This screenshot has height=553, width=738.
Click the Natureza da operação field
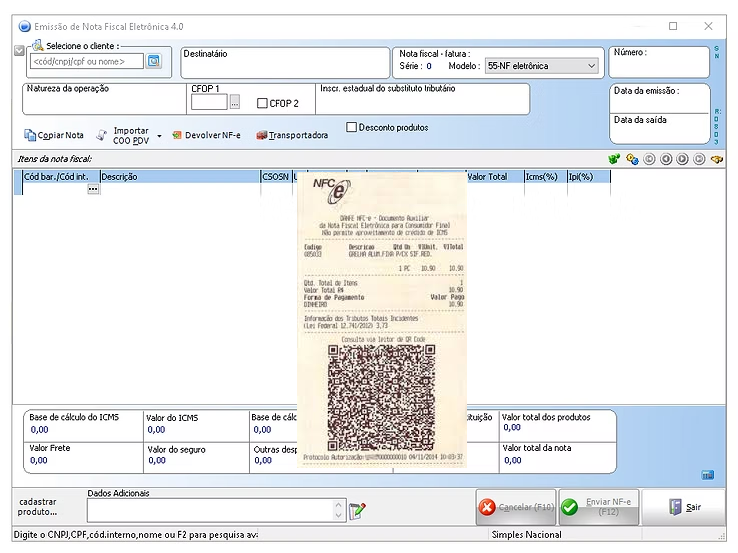(104, 99)
